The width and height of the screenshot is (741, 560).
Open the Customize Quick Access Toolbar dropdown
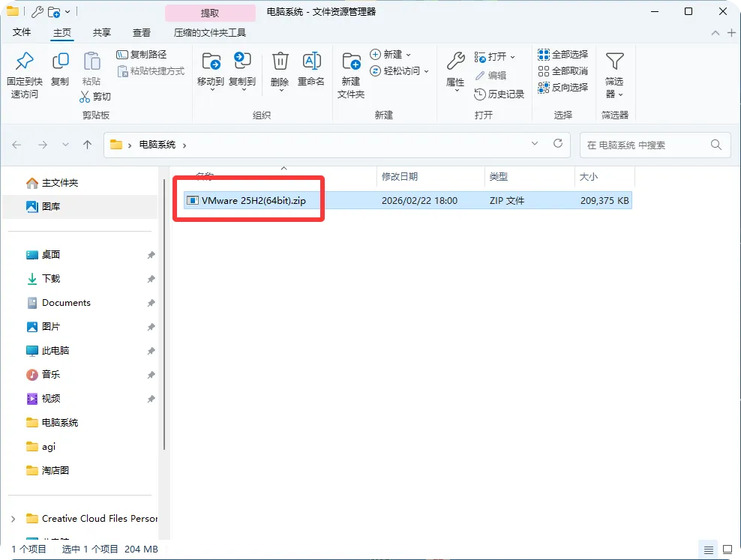coord(67,12)
